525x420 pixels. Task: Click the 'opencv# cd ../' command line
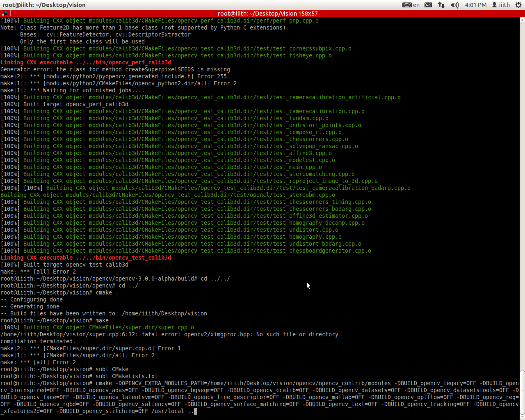pos(69,285)
